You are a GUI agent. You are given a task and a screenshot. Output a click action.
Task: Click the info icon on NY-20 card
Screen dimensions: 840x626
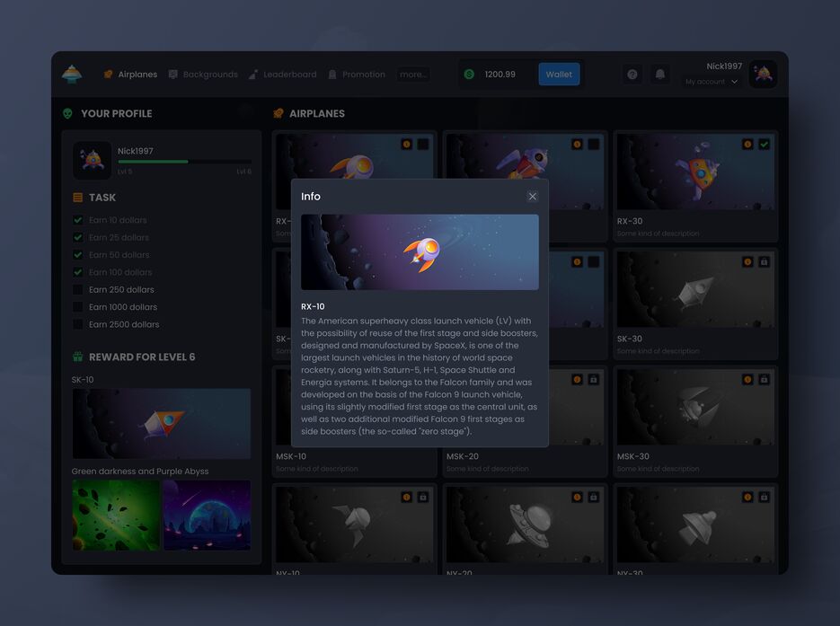click(577, 498)
